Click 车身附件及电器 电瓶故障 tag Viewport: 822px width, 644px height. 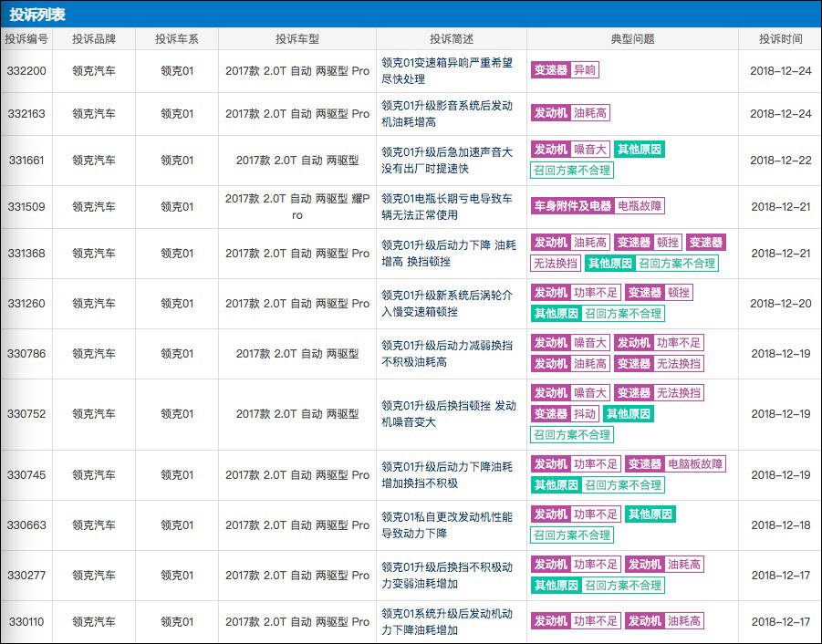point(598,205)
